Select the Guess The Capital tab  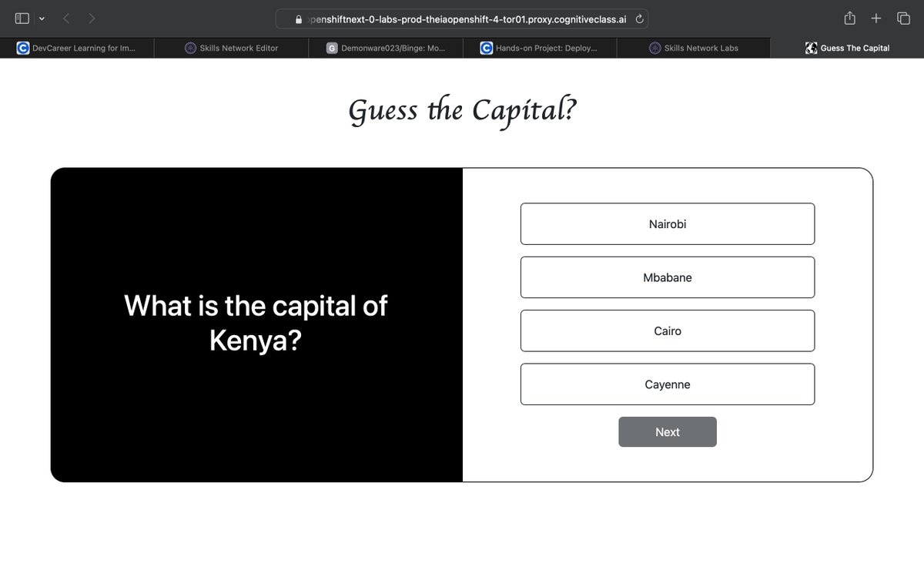click(x=847, y=48)
